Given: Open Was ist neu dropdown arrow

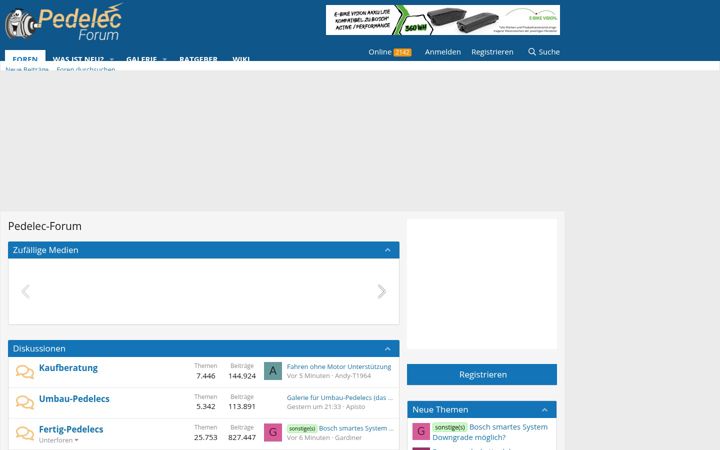Looking at the screenshot, I should (112, 59).
